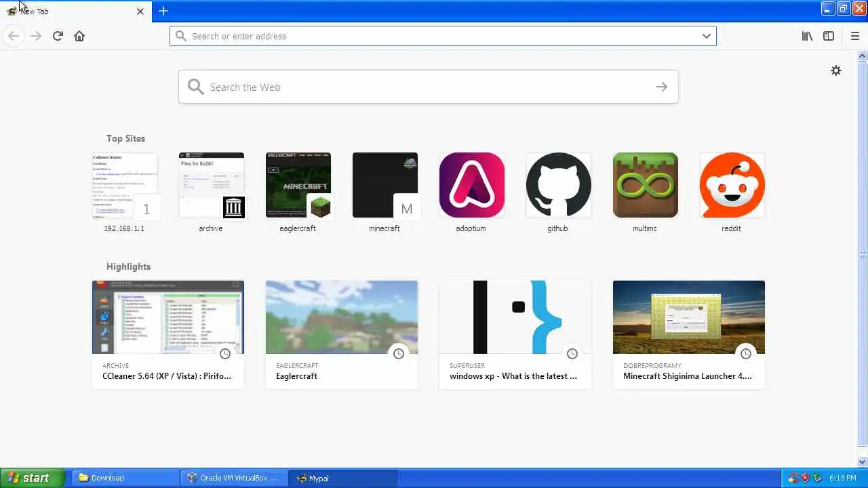Expand the address bar history dropdown
Screen dimensions: 868x488
707,36
